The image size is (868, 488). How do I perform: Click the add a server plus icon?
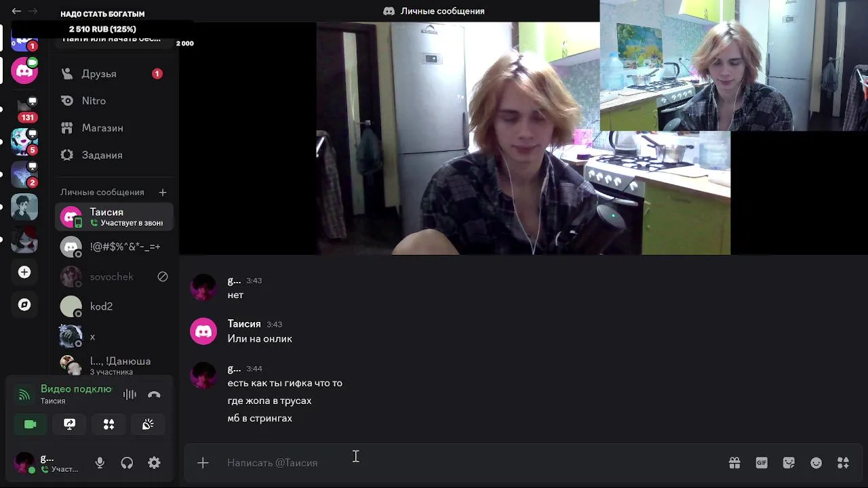[x=24, y=272]
